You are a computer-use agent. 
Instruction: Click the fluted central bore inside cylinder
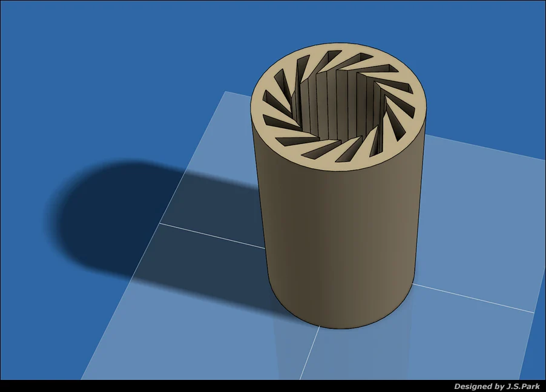point(340,105)
